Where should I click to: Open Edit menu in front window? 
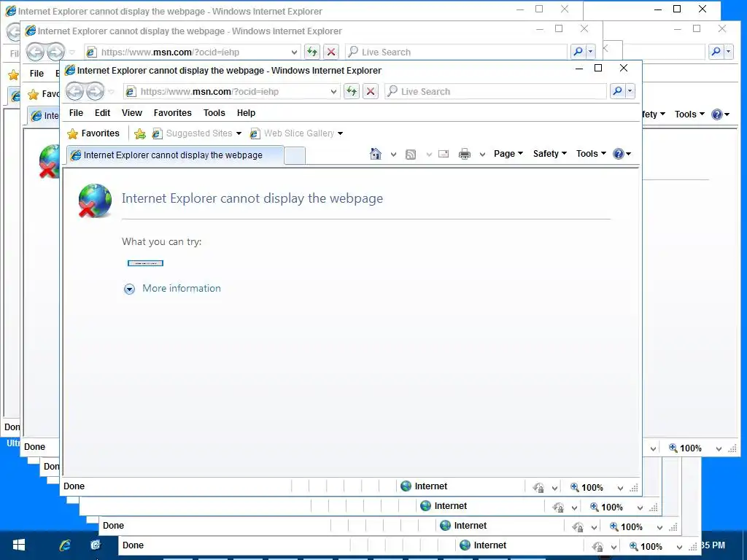(102, 113)
